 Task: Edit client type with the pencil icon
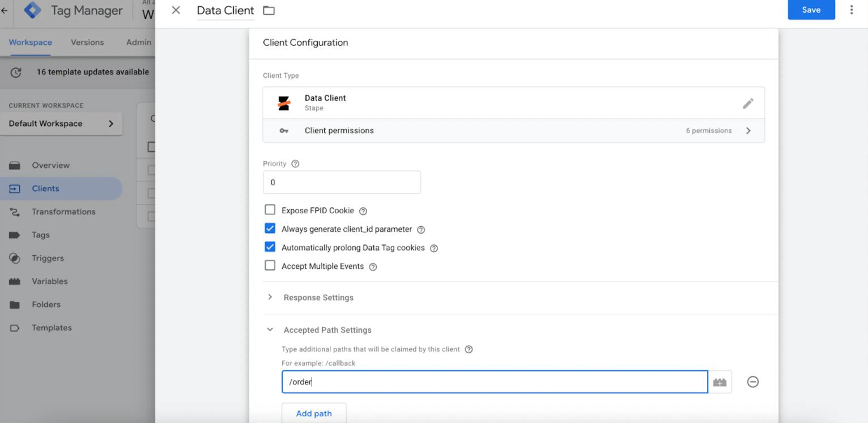tap(748, 103)
